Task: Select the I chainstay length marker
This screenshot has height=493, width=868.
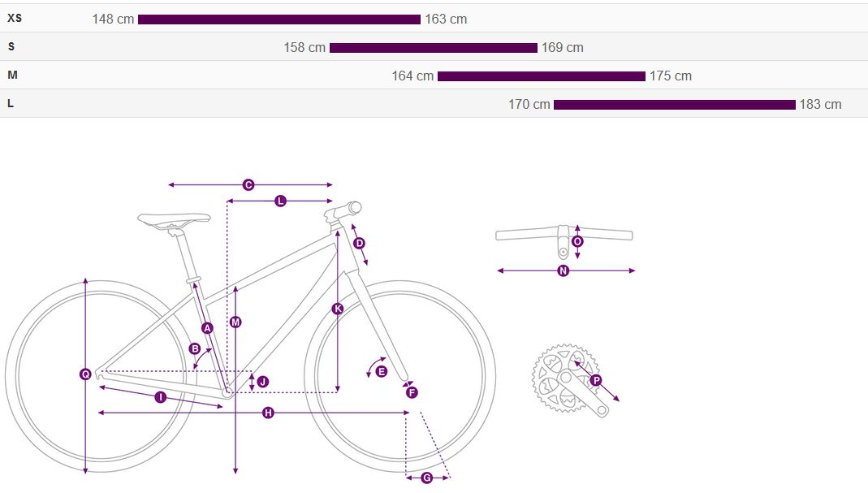Action: click(160, 397)
